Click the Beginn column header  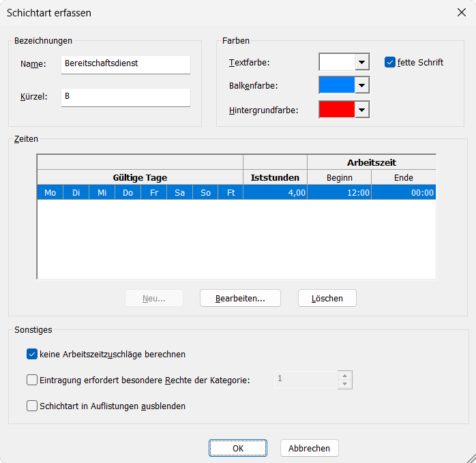tap(340, 177)
